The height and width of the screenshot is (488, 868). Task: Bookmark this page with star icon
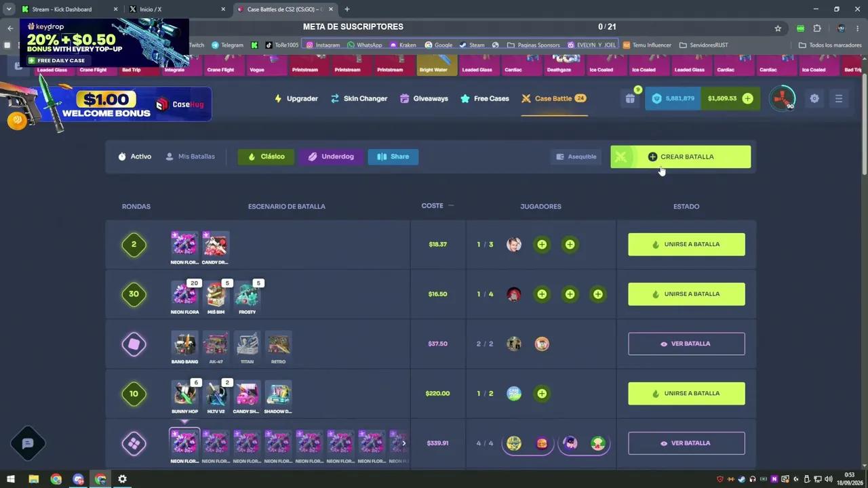[x=778, y=28]
